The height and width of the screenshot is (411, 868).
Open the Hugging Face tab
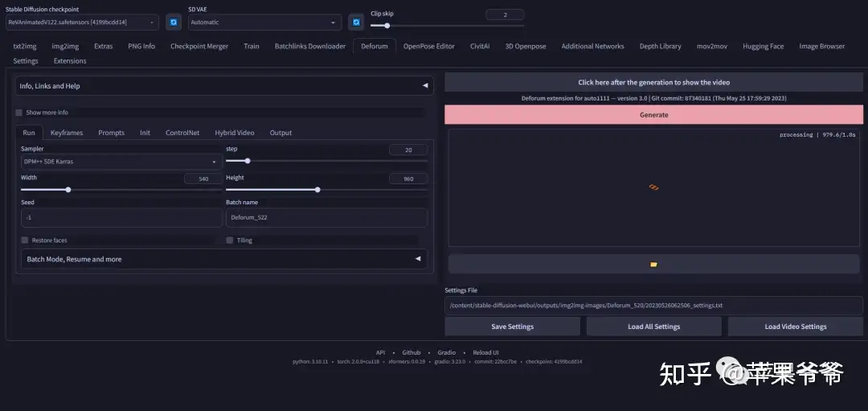(x=764, y=47)
